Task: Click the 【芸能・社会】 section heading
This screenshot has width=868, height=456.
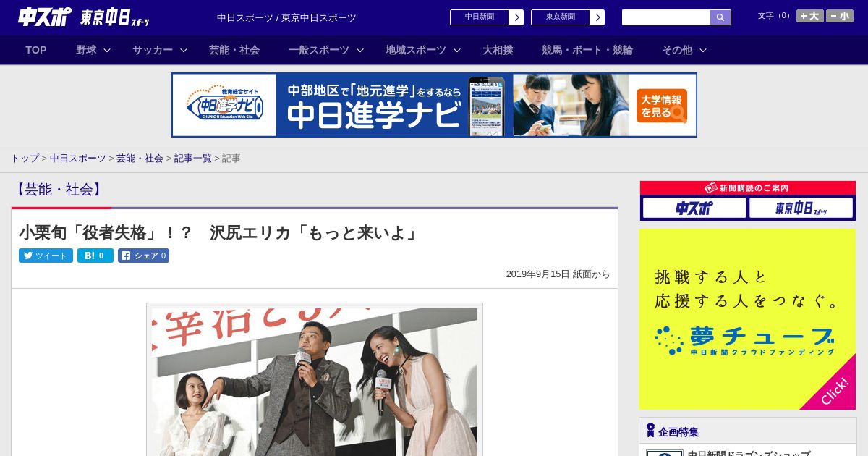Action: coord(59,190)
